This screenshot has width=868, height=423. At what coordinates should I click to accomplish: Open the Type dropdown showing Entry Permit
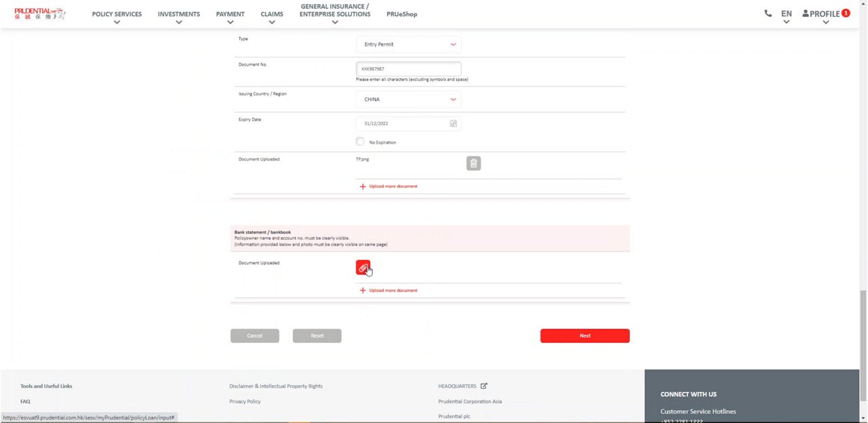(408, 45)
